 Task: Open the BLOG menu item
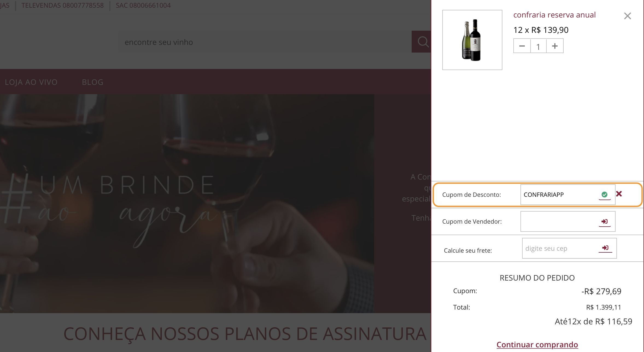93,82
